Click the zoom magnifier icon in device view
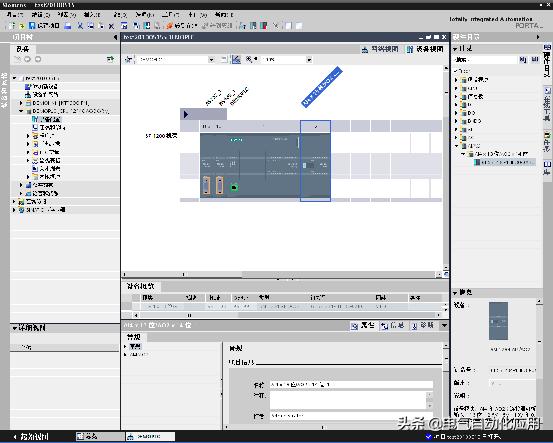553x443 pixels. click(249, 59)
